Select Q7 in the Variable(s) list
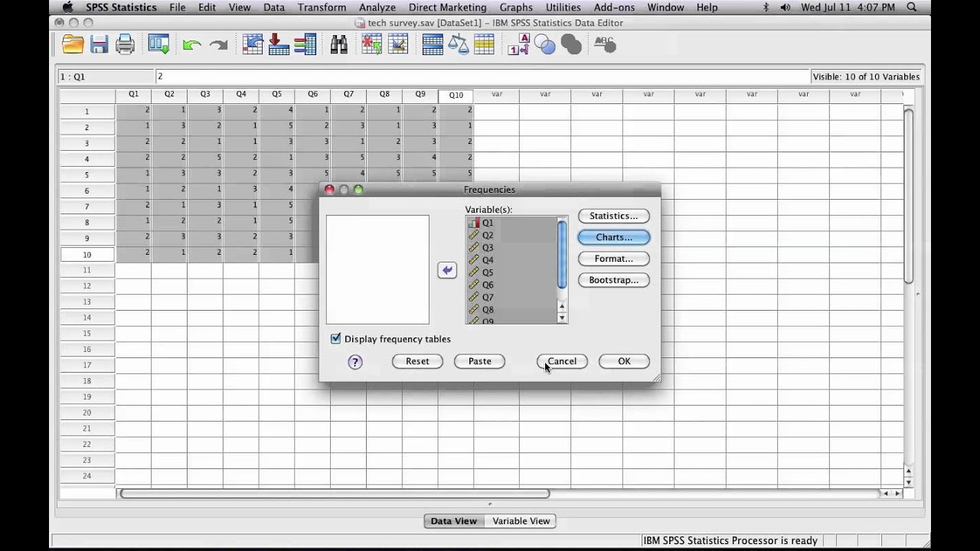 tap(511, 297)
